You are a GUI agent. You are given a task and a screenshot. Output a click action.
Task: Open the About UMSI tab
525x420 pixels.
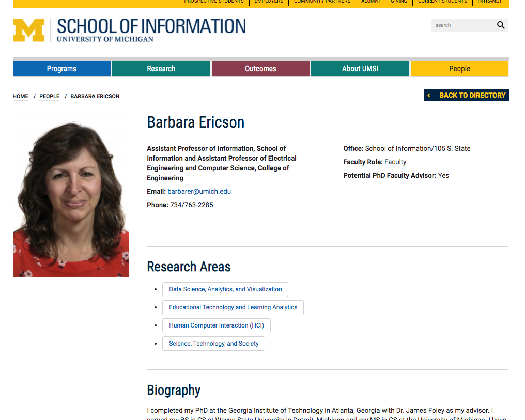(x=360, y=69)
